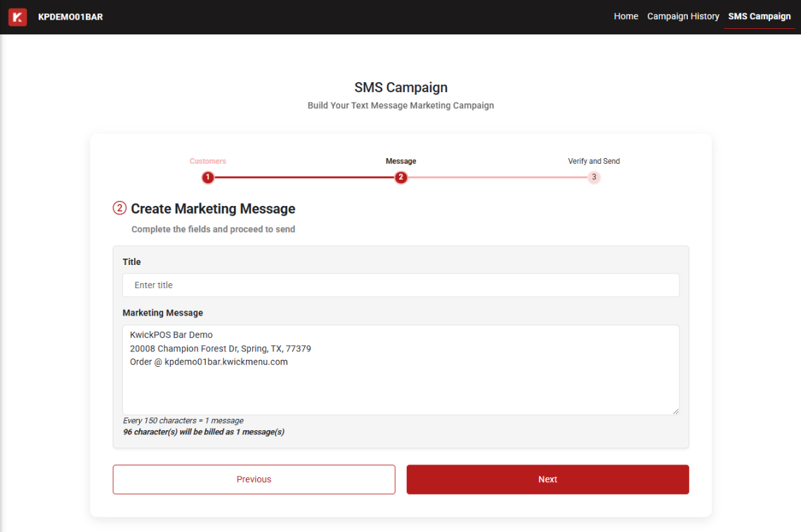Screen dimensions: 801x532
Task: Open the Home page link
Action: [626, 16]
